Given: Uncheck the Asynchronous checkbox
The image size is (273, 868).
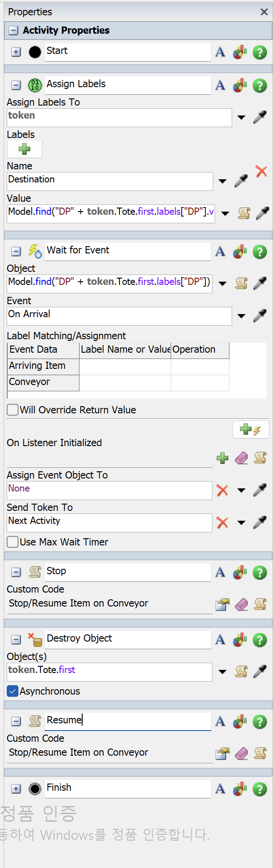Looking at the screenshot, I should [x=13, y=691].
